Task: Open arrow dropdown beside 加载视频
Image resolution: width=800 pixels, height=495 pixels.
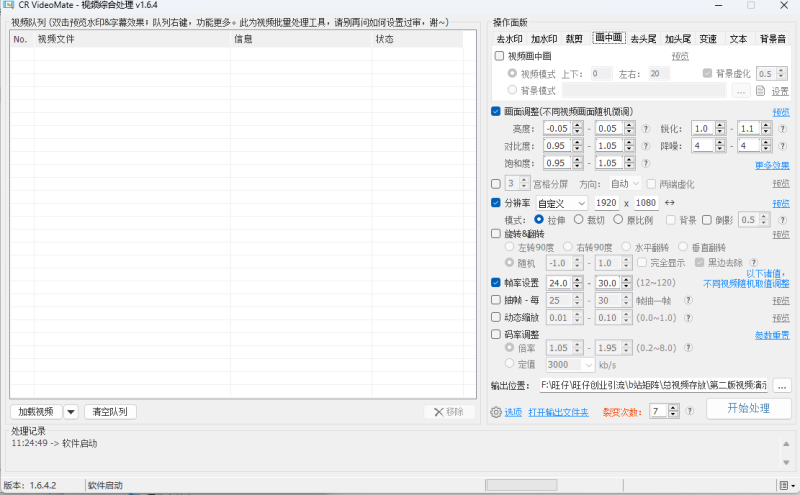Action: [71, 412]
